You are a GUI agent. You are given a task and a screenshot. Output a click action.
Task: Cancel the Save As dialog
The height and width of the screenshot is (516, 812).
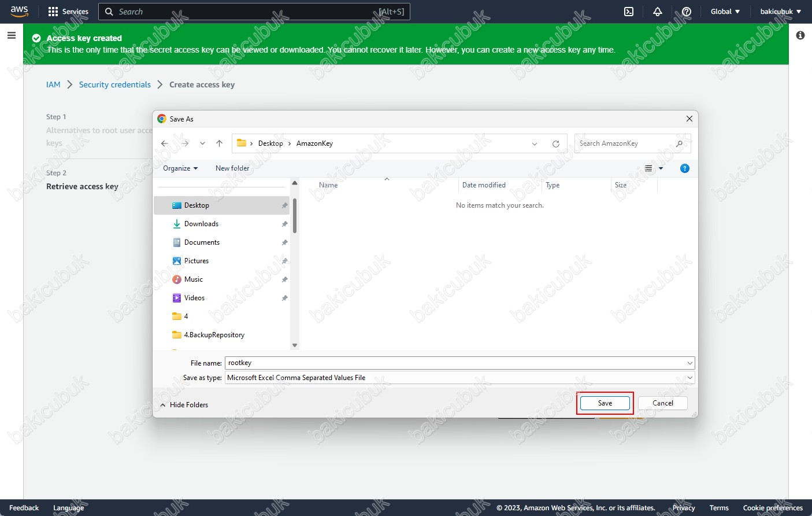pyautogui.click(x=663, y=403)
